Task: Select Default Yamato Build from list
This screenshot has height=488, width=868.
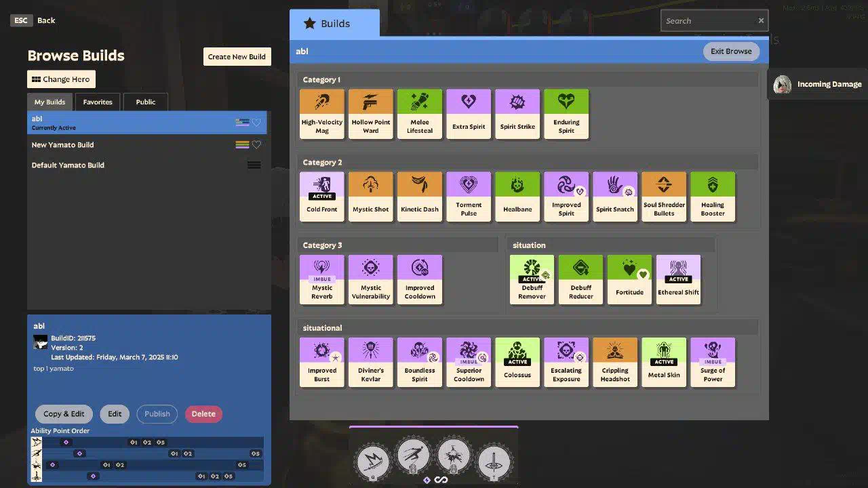Action: 68,165
